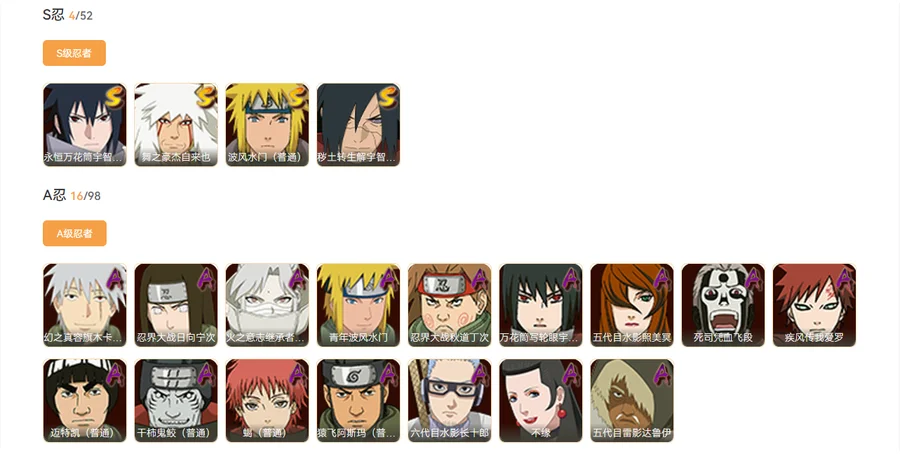This screenshot has height=454, width=900.
Task: Choose the 秽土转生 Madara portrait
Action: click(359, 125)
